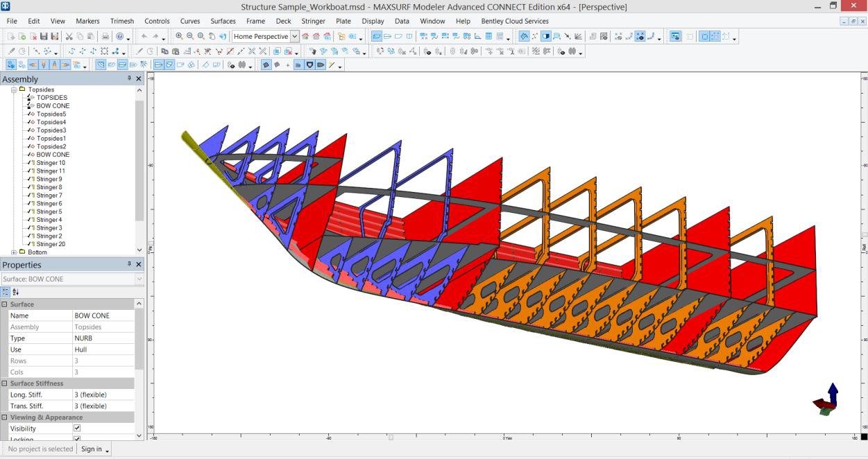Click the Print icon in the toolbar
This screenshot has width=868, height=459.
click(x=105, y=37)
